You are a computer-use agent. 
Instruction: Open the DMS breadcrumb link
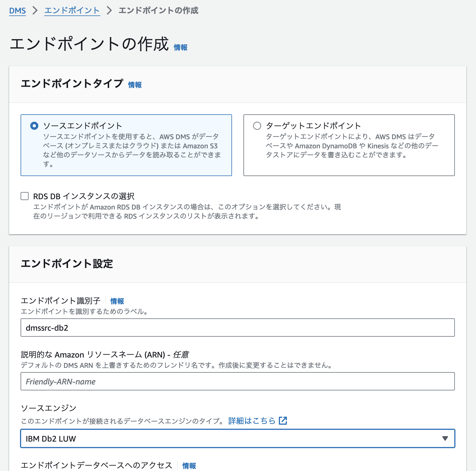(17, 11)
